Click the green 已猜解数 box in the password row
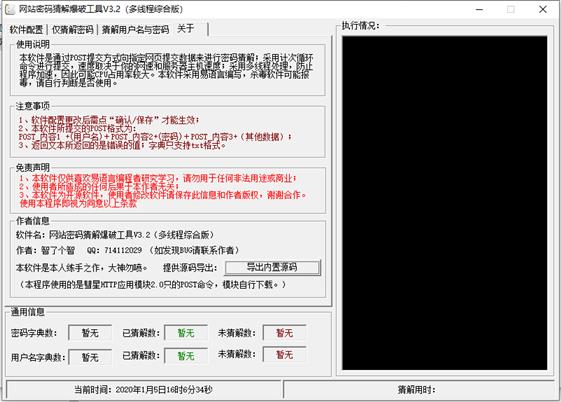 click(186, 333)
